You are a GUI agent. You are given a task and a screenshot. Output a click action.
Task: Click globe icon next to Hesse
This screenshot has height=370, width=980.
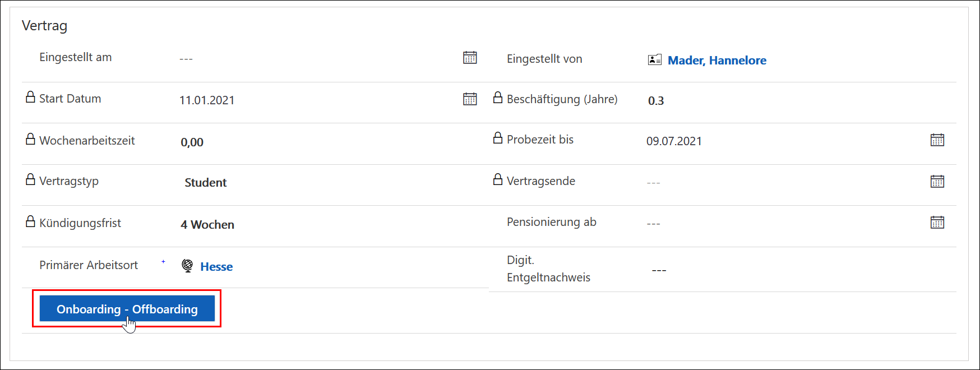[x=188, y=266]
